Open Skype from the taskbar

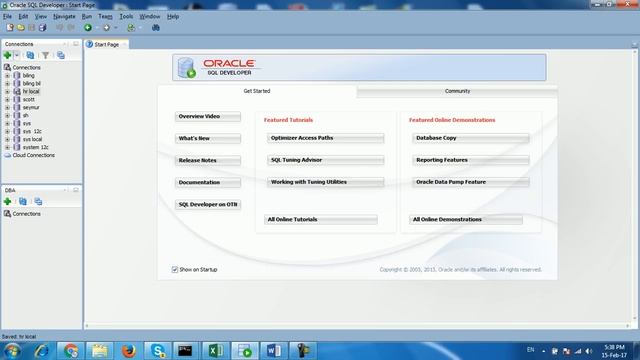point(158,351)
